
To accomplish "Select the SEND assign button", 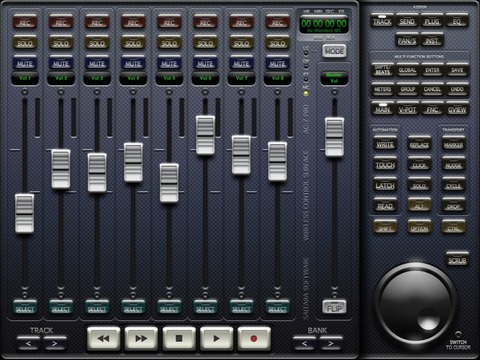I will 407,21.
